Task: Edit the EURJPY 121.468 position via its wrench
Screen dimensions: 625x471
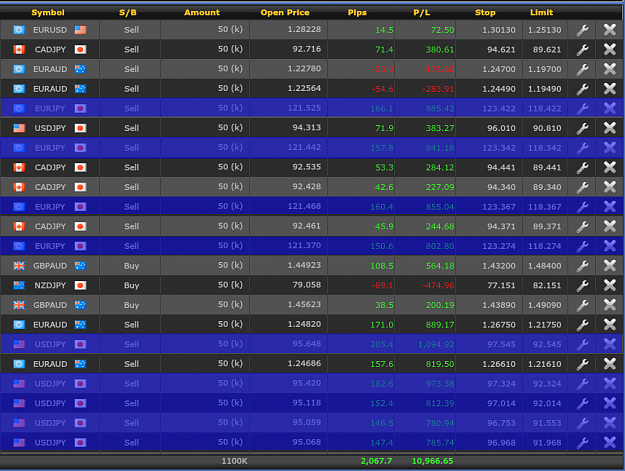Action: click(x=582, y=207)
